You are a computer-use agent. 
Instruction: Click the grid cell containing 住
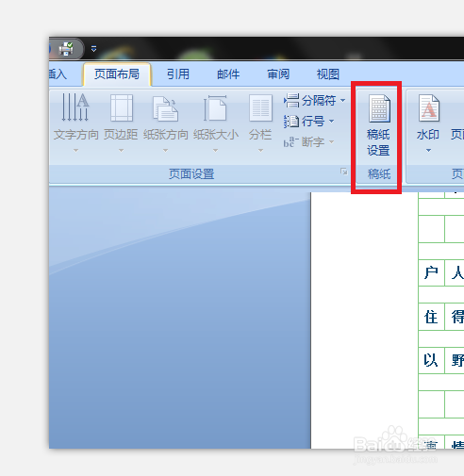tap(431, 317)
